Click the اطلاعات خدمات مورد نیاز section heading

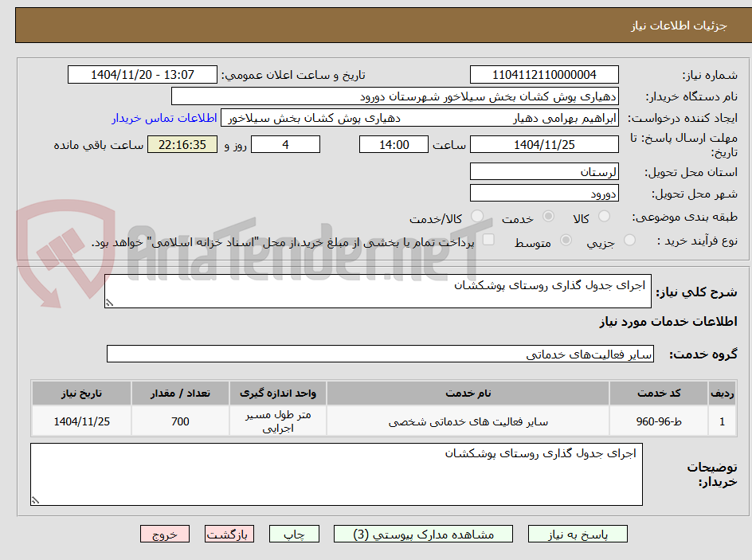(668, 321)
